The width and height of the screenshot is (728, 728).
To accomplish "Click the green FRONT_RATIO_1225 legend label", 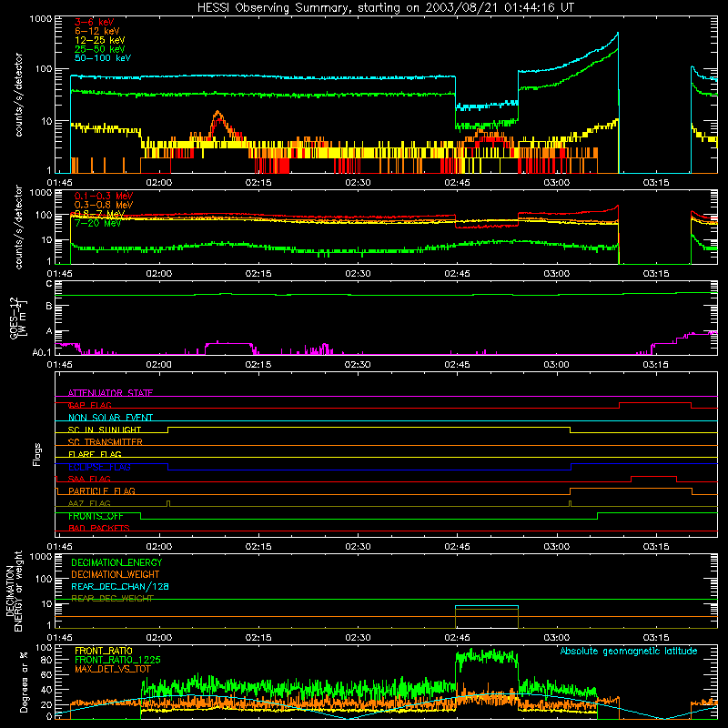I will pos(117,661).
